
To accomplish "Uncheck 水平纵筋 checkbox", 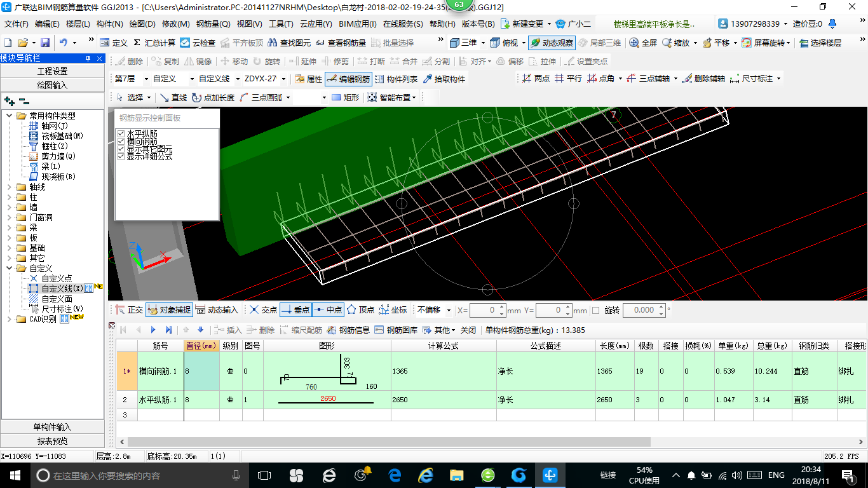I will pos(121,133).
